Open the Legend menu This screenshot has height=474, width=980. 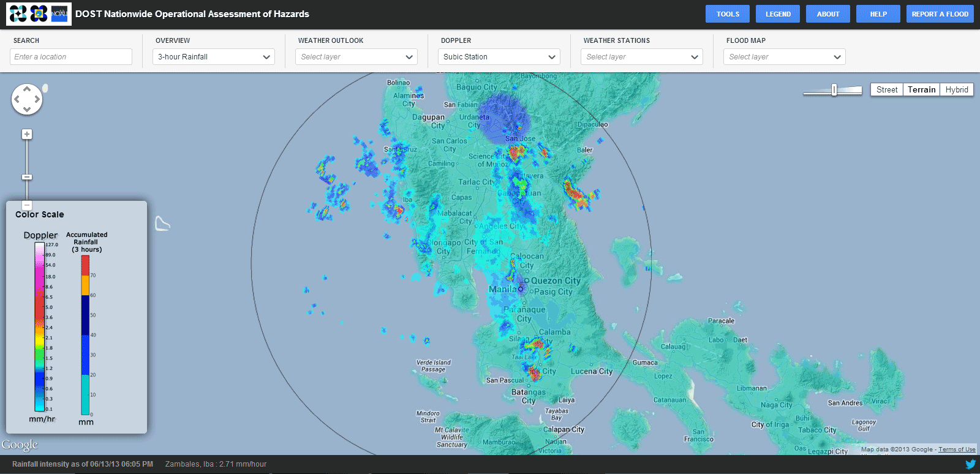[778, 14]
